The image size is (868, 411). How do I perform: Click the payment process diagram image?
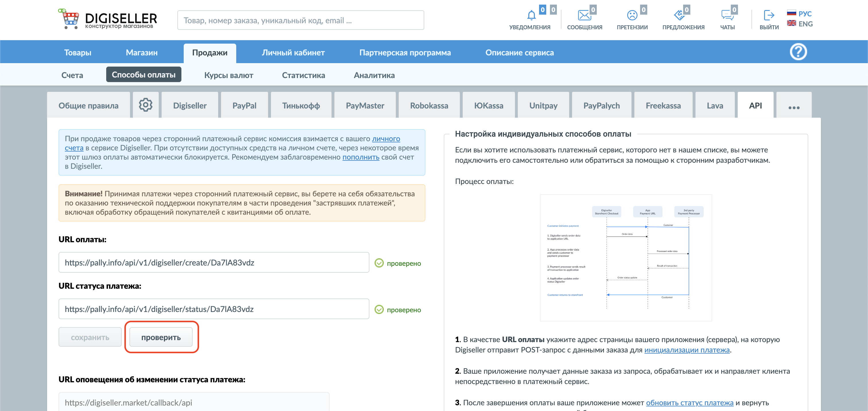(626, 258)
